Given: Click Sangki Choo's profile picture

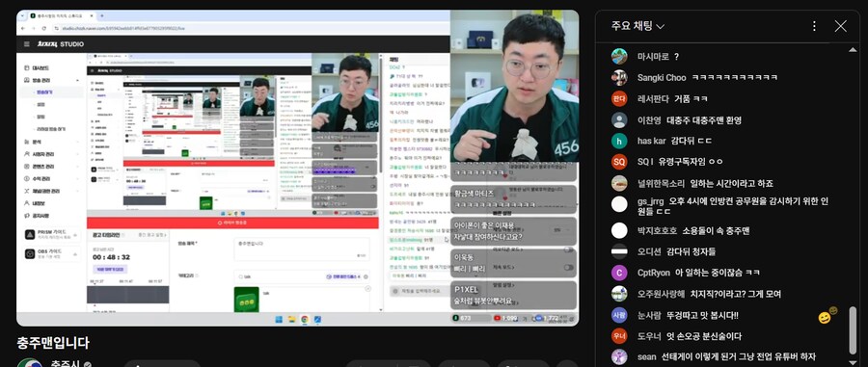Looking at the screenshot, I should coord(619,77).
